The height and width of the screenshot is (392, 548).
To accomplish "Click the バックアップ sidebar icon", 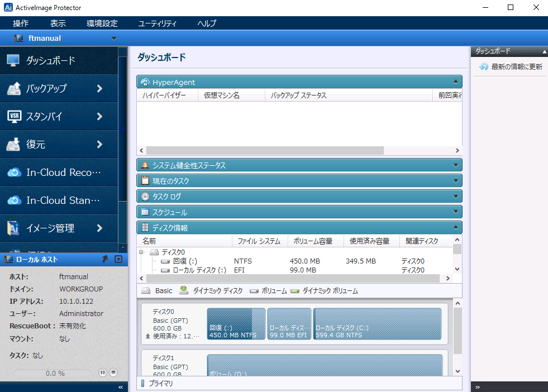I will coord(14,89).
